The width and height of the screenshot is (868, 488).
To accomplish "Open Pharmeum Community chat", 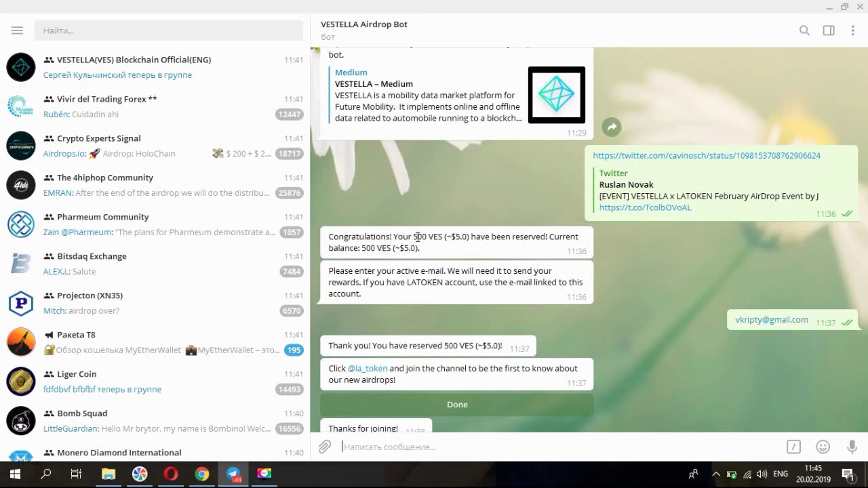I will pos(155,224).
